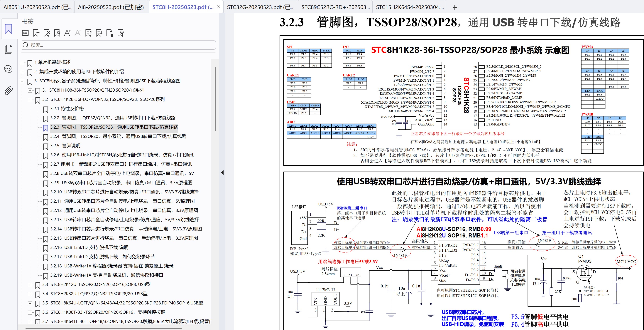644x330 pixels.
Task: Click the find bookmark icon
Action: point(57,33)
